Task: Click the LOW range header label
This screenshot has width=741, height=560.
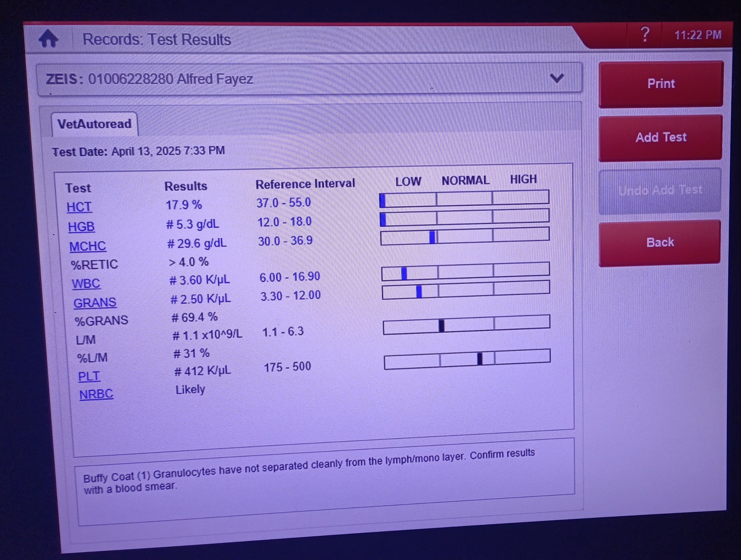Action: pos(408,181)
